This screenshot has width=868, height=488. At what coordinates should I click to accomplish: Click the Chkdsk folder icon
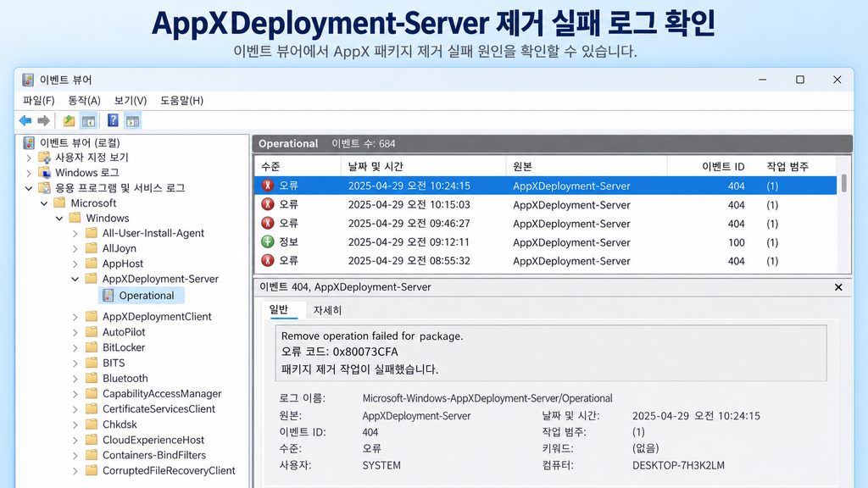92,424
